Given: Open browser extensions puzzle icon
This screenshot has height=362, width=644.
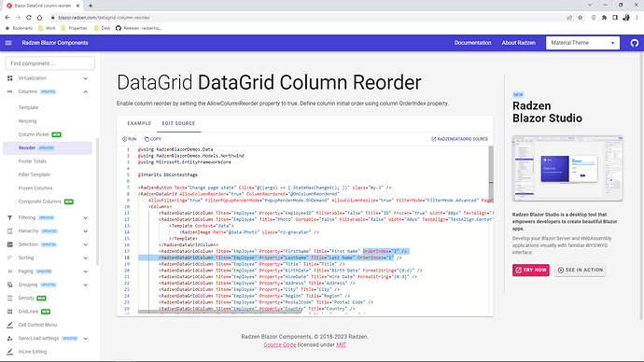Looking at the screenshot, I should tap(604, 18).
